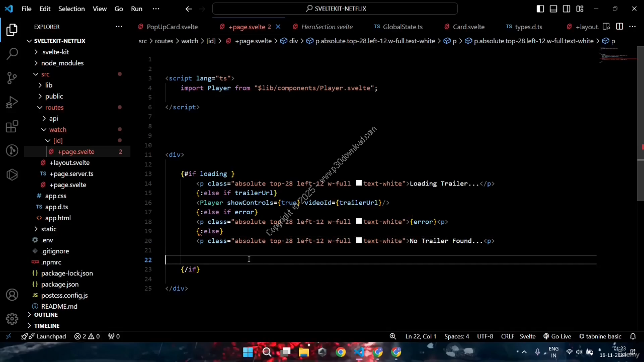Select the Explorer files icon
644x362 pixels.
12,30
